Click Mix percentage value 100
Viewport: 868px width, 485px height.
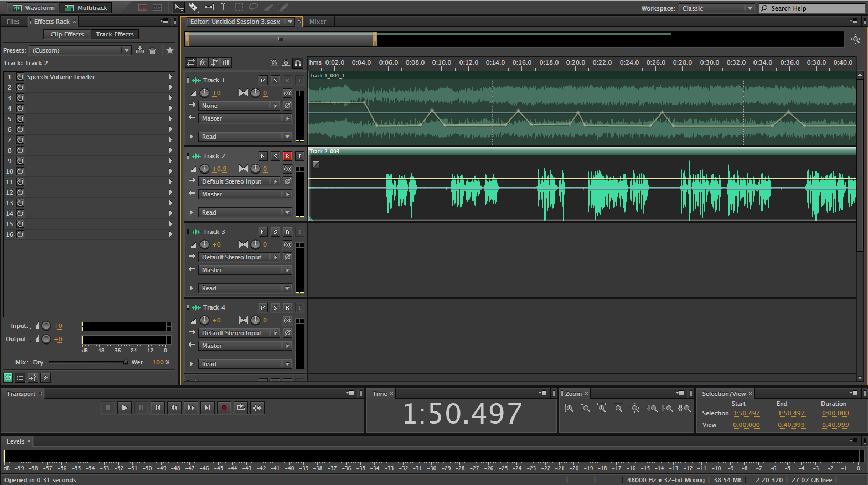[x=158, y=362]
